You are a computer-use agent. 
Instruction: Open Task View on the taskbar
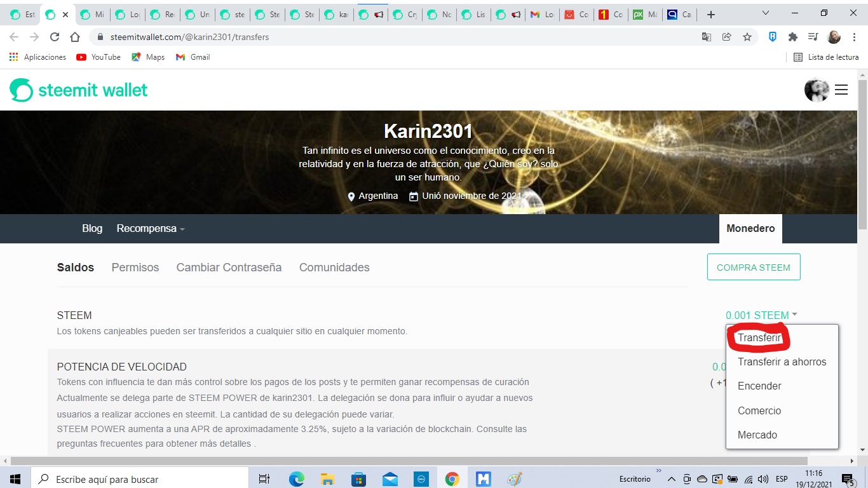tap(265, 479)
